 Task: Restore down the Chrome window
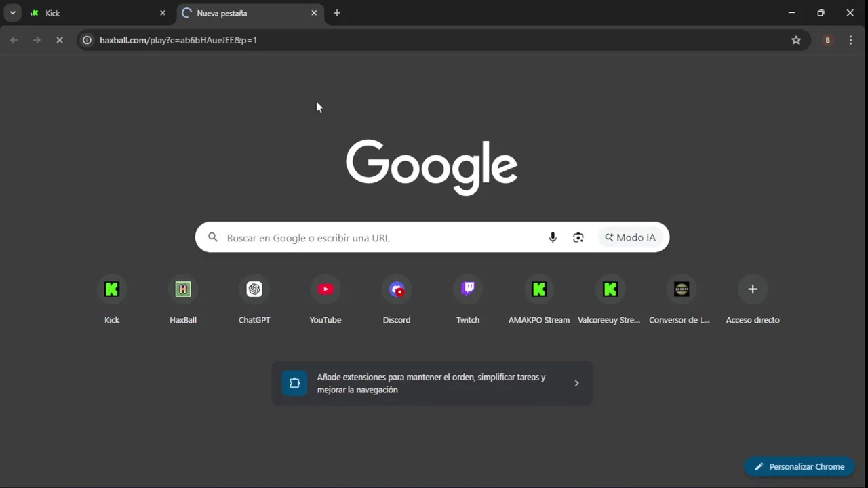[821, 13]
